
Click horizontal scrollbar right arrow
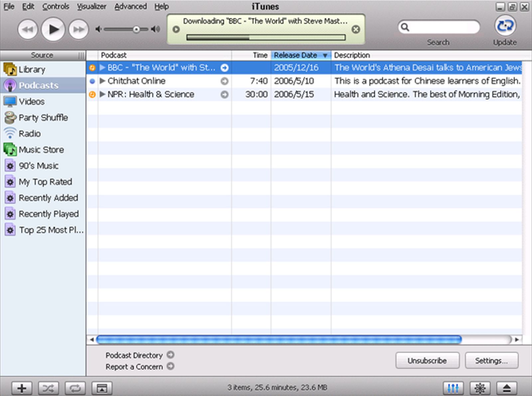(x=517, y=339)
